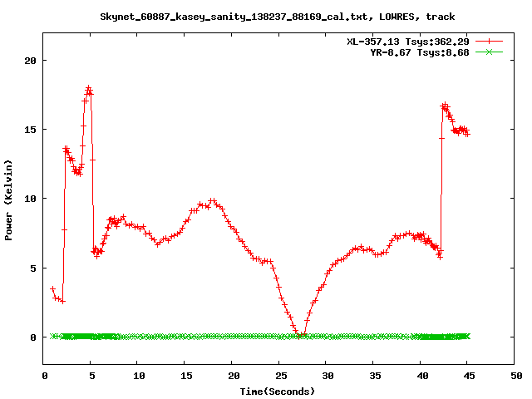Click the x-axis tick label 5
This screenshot has width=532, height=399.
click(92, 376)
